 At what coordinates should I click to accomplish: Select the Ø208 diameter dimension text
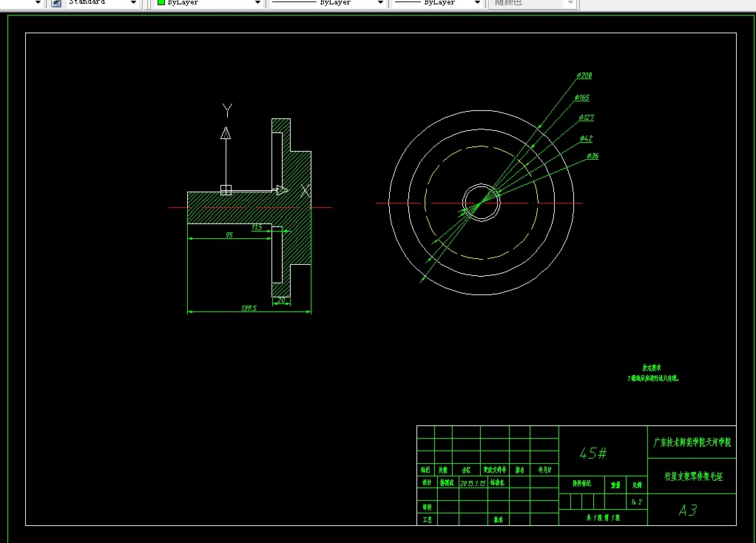584,75
